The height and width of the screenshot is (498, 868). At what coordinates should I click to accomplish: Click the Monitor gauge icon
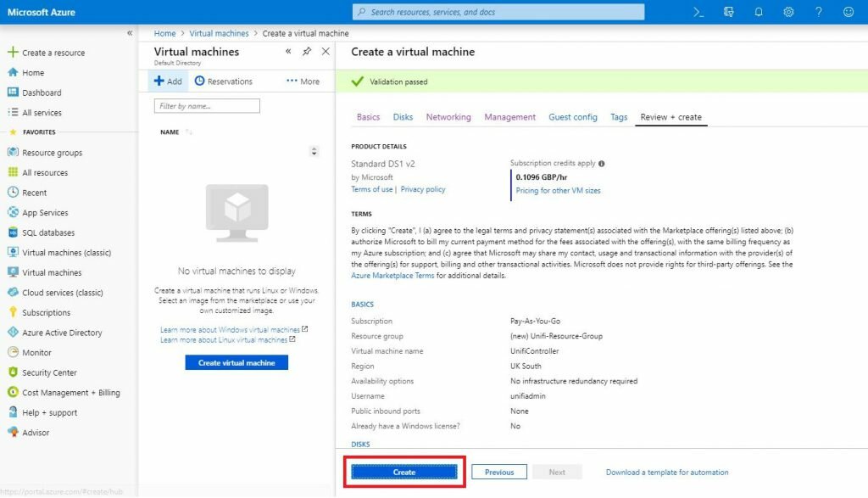13,352
